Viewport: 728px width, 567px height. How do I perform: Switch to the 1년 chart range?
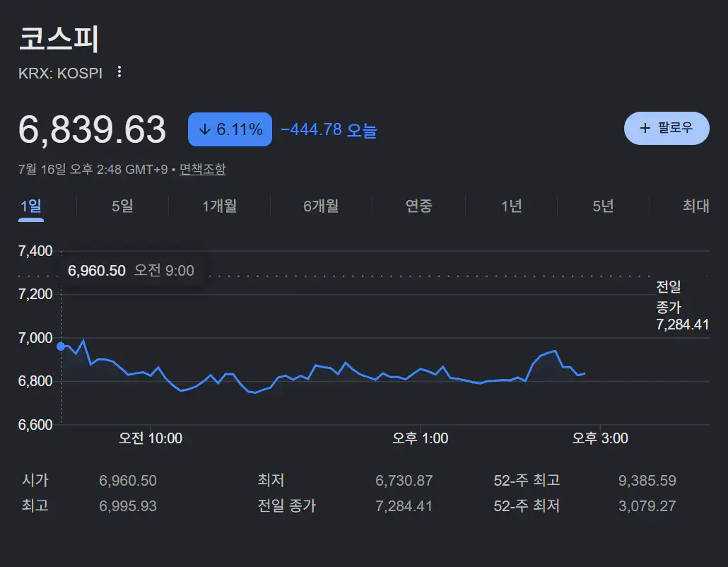pos(511,206)
